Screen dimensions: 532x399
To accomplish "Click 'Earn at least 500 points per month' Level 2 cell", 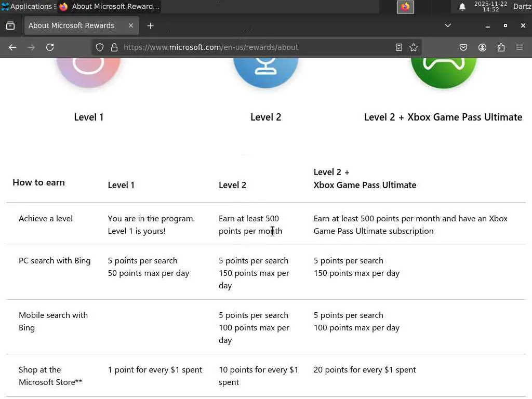I will (x=250, y=225).
